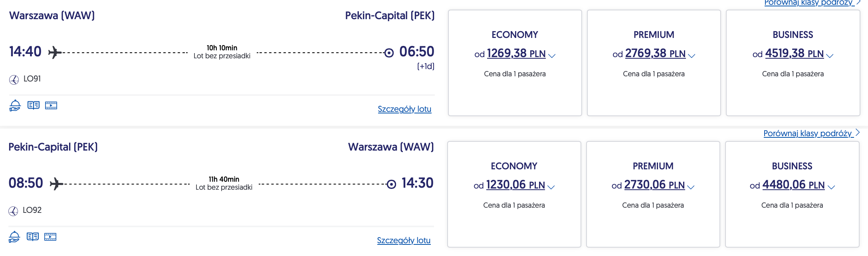868x256 pixels.
Task: Open Szczegóły lotu for the Warsaw-Beijing flight
Action: coord(404,109)
